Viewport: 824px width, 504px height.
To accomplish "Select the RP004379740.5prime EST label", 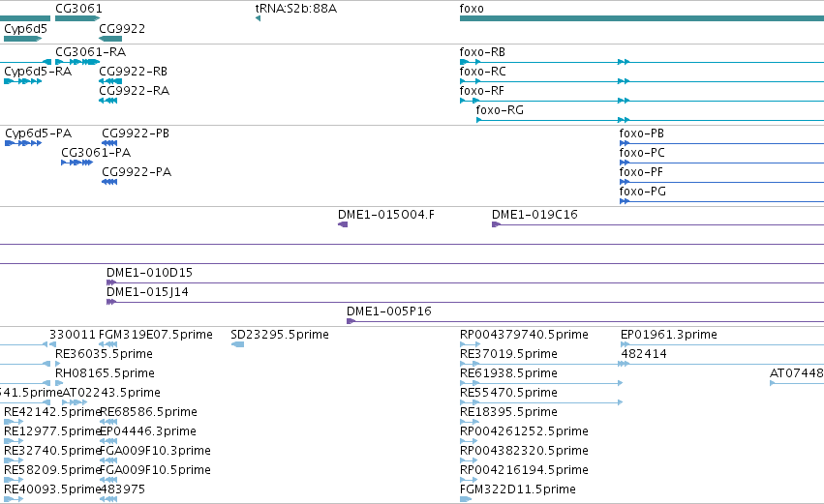I will (x=524, y=335).
